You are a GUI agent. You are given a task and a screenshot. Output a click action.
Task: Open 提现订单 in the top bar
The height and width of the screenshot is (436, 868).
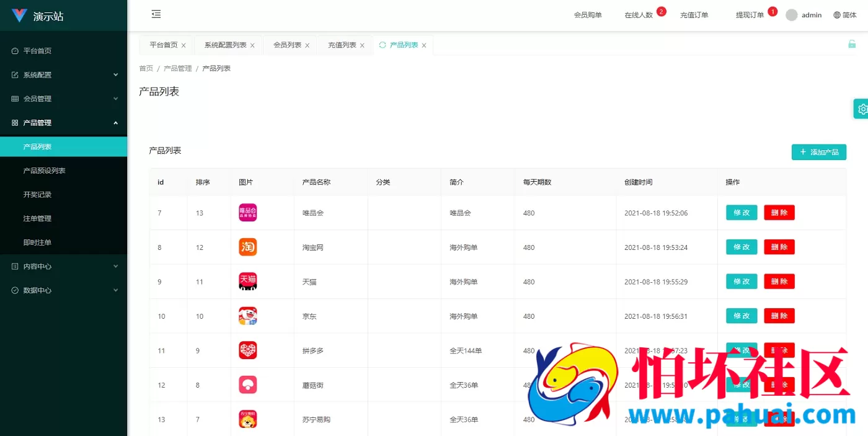(x=750, y=15)
